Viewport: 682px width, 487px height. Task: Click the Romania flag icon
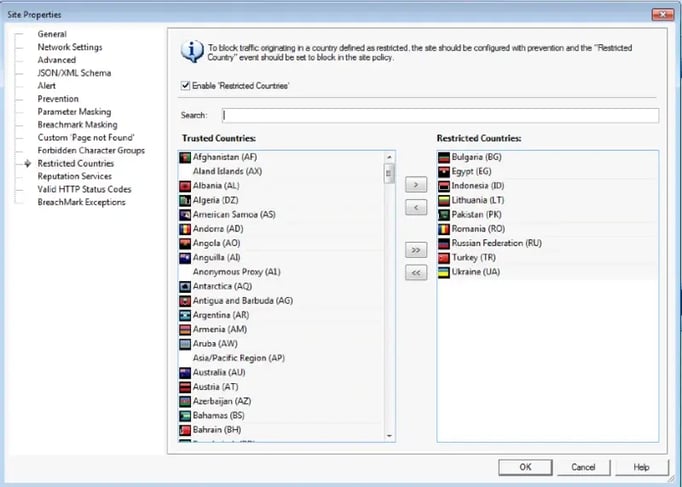[444, 229]
